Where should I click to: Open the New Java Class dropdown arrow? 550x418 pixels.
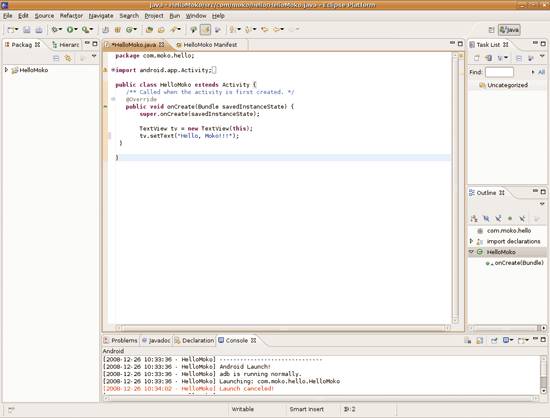tap(135, 29)
